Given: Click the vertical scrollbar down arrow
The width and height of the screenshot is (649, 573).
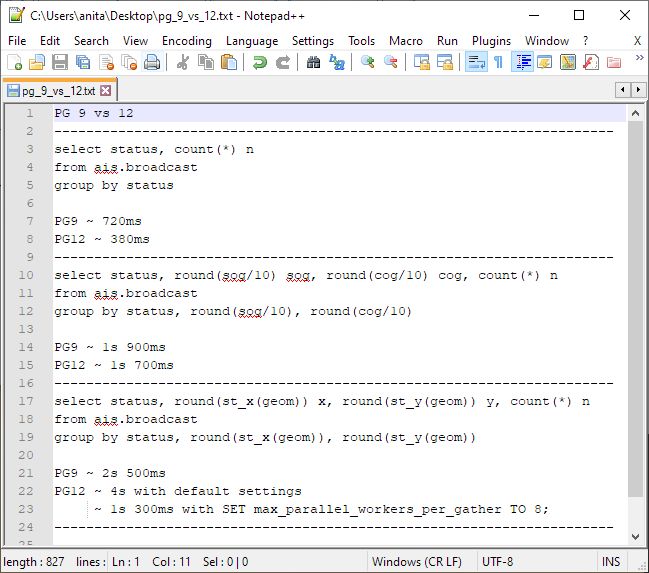Looking at the screenshot, I should click(x=637, y=539).
